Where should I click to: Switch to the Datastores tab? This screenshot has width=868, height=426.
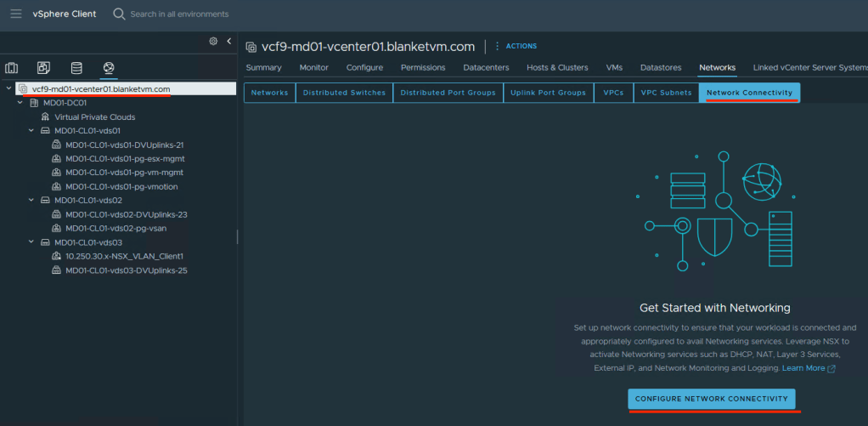(661, 67)
